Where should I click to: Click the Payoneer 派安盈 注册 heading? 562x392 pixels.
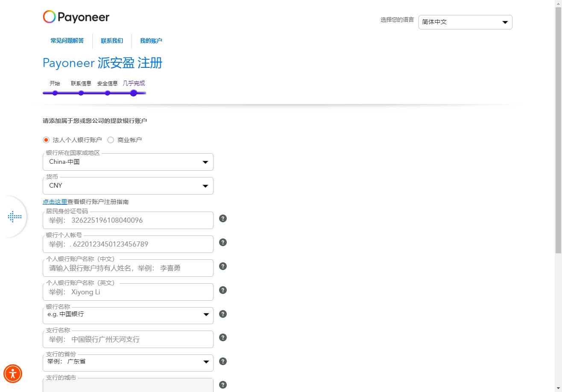pos(102,63)
